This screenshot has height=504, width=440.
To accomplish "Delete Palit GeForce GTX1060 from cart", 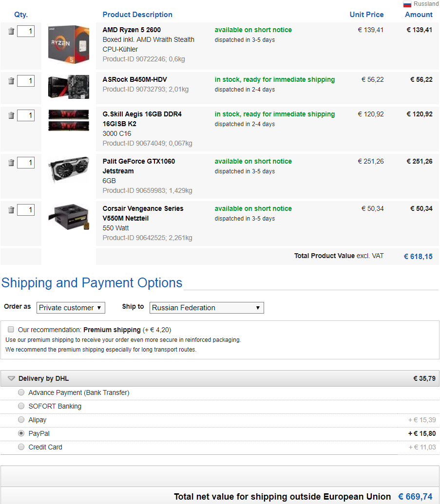I will [11, 163].
